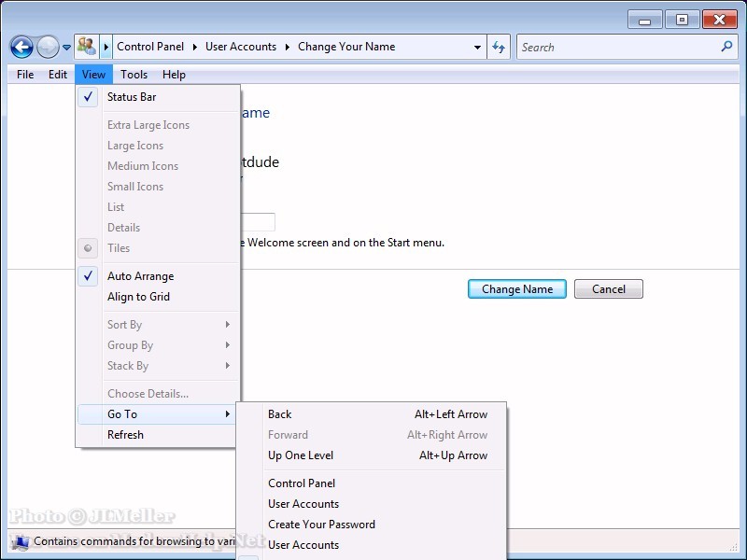The image size is (747, 560).
Task: Minimize the window
Action: pyautogui.click(x=644, y=20)
